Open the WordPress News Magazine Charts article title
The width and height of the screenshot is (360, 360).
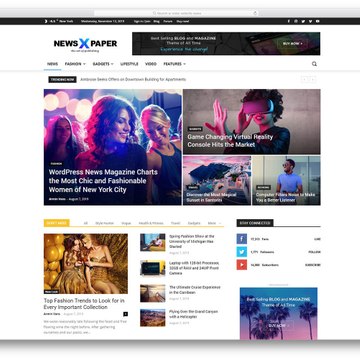[x=103, y=181]
